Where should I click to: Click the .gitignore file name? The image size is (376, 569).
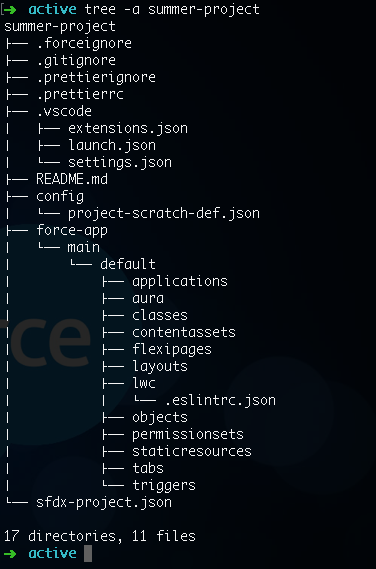click(x=76, y=60)
